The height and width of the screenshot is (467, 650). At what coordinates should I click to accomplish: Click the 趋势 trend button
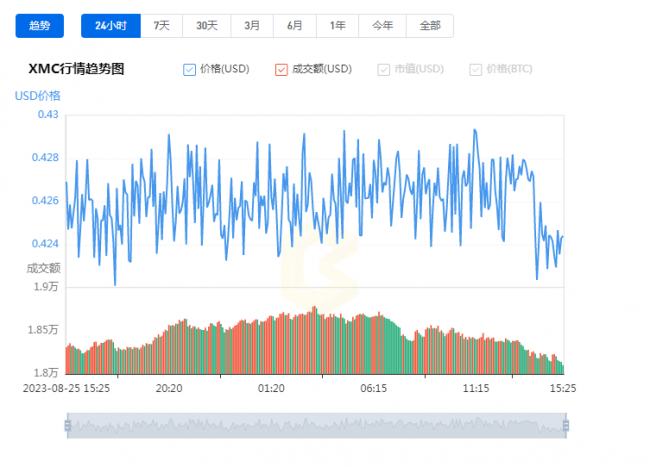(x=40, y=26)
